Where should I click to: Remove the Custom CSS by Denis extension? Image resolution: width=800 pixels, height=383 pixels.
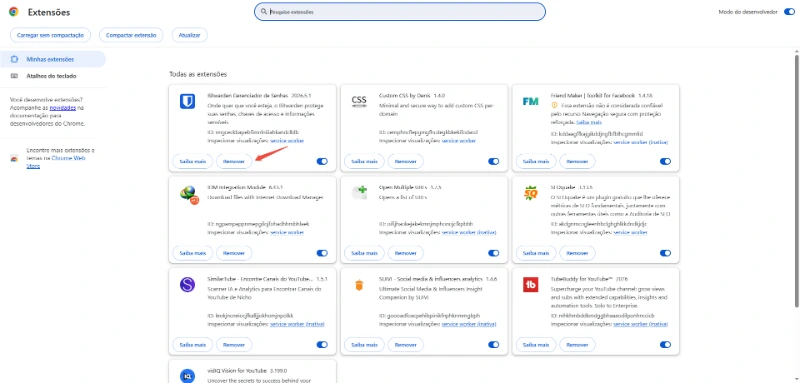point(406,161)
